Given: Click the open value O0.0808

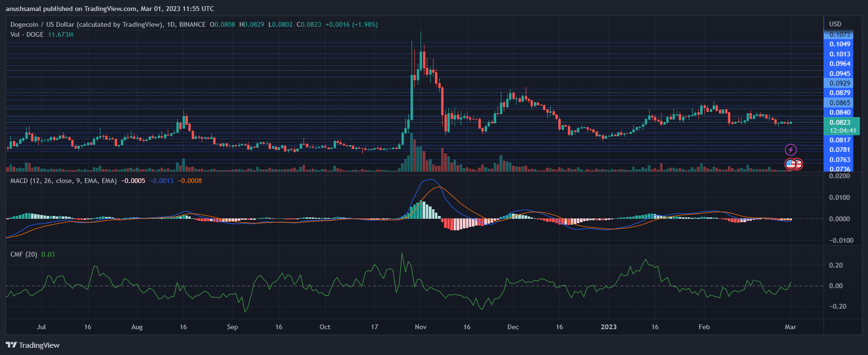Looking at the screenshot, I should click(223, 24).
